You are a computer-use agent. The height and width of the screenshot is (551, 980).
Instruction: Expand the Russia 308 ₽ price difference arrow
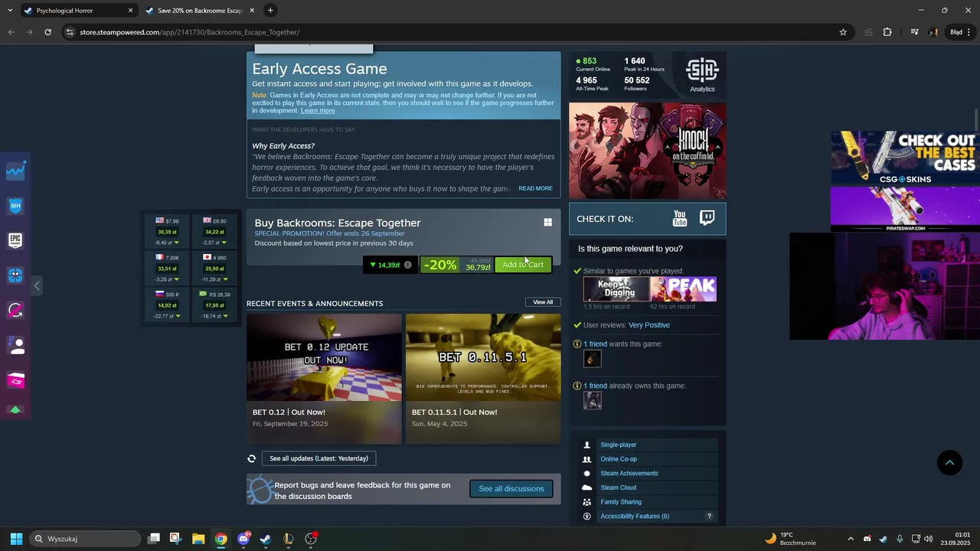[x=178, y=316]
